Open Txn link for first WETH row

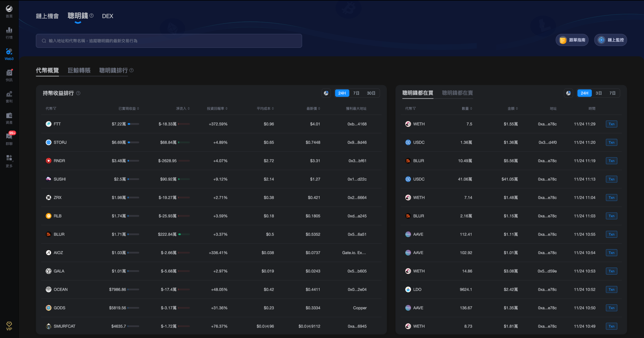611,124
